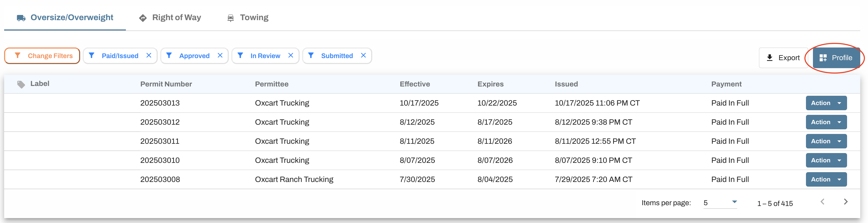Remove the Paid/Issued filter chip
868x223 pixels.
(149, 55)
